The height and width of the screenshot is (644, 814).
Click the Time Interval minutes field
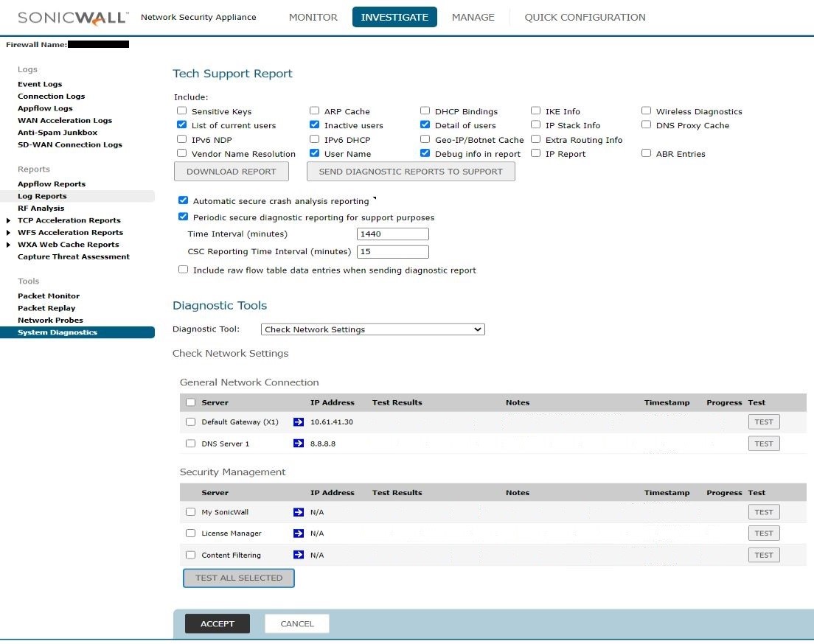point(392,234)
